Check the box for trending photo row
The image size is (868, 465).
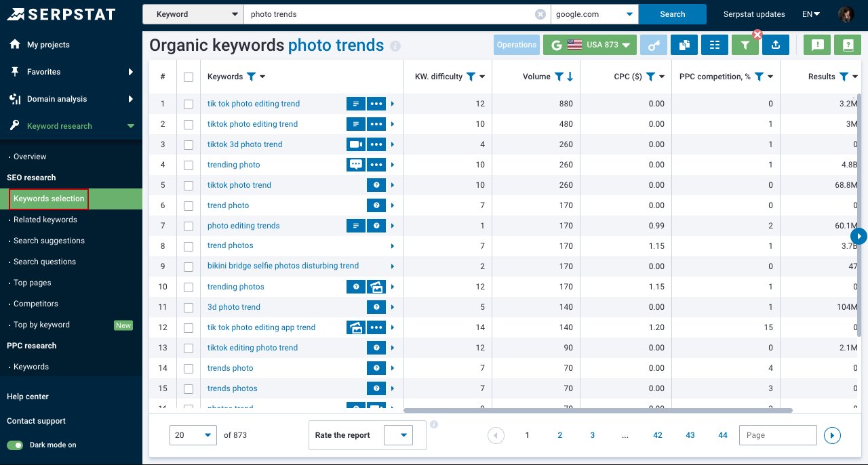coord(189,165)
